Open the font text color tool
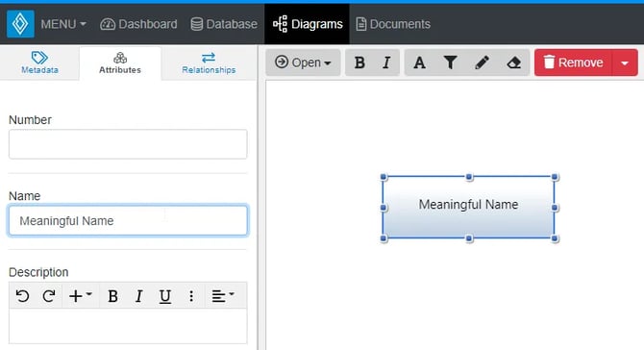 [419, 62]
